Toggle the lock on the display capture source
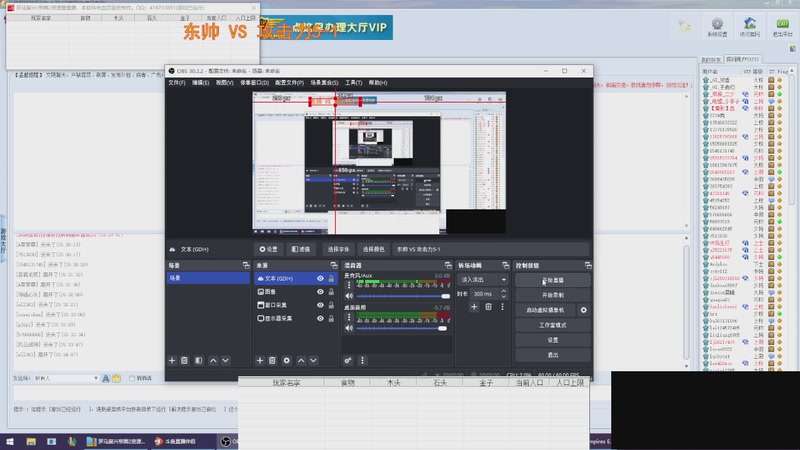The image size is (800, 450). [x=331, y=318]
